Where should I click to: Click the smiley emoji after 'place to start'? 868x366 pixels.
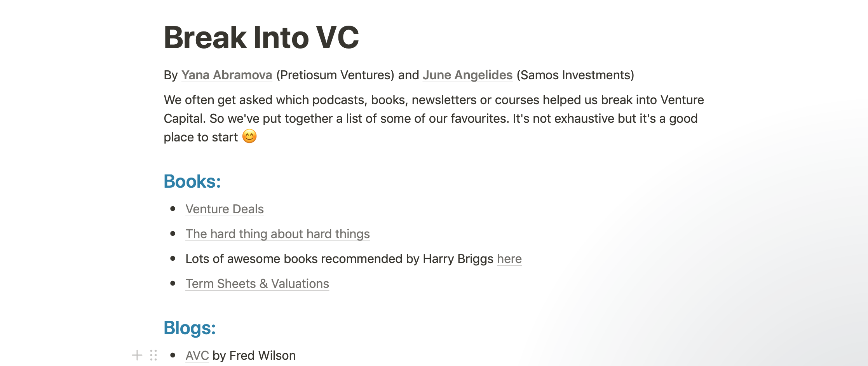point(249,136)
